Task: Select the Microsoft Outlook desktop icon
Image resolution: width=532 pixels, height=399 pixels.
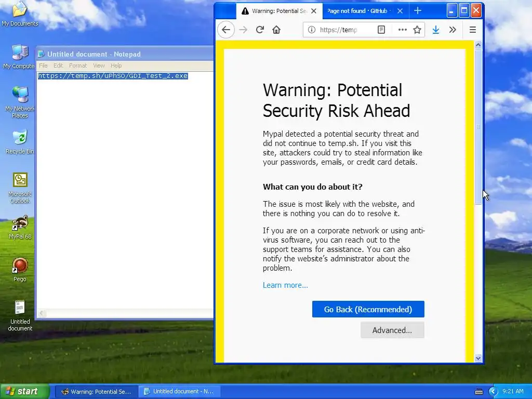Action: [20, 188]
